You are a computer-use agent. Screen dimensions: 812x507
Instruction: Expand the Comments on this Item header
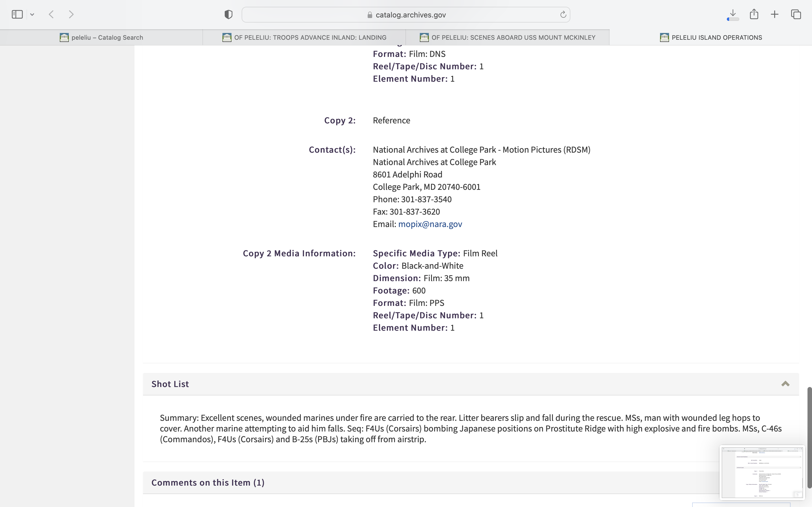click(x=208, y=482)
